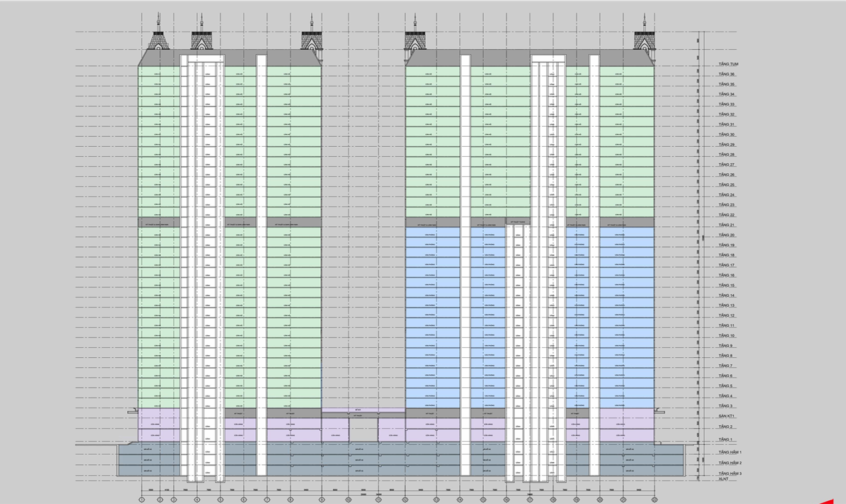Click the last grid axis bubble at right
The height and width of the screenshot is (504, 846).
[x=655, y=500]
